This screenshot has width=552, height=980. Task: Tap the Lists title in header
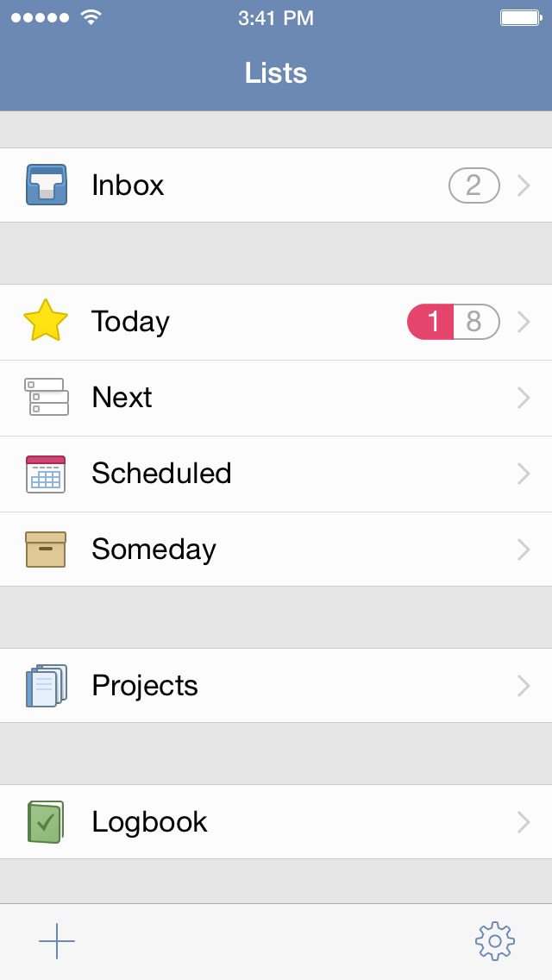coord(276,72)
